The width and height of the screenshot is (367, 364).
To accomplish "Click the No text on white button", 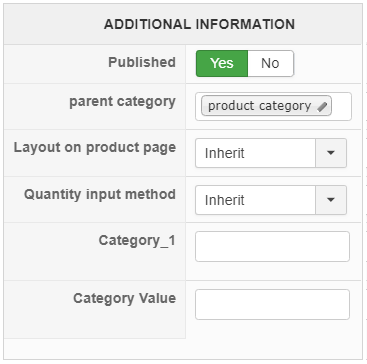I will (270, 63).
